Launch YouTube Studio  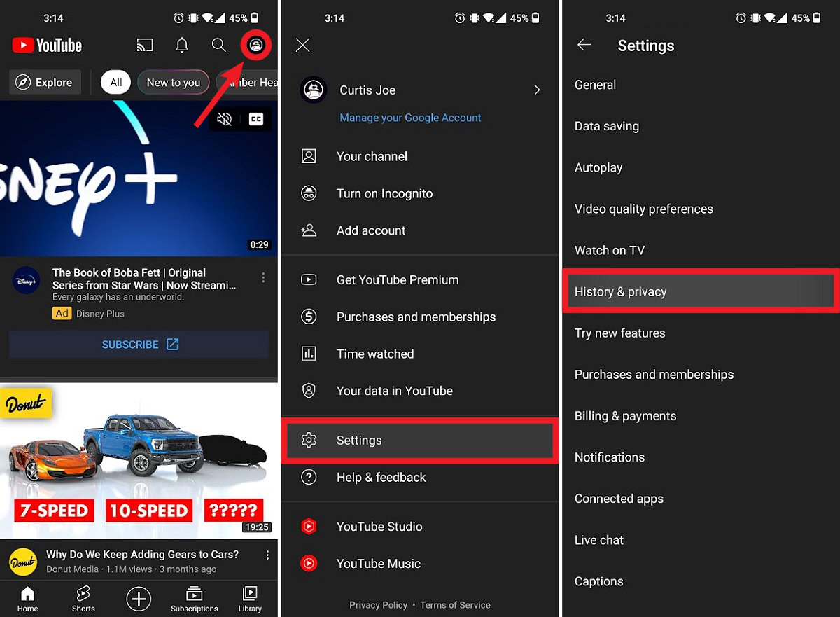(x=420, y=527)
